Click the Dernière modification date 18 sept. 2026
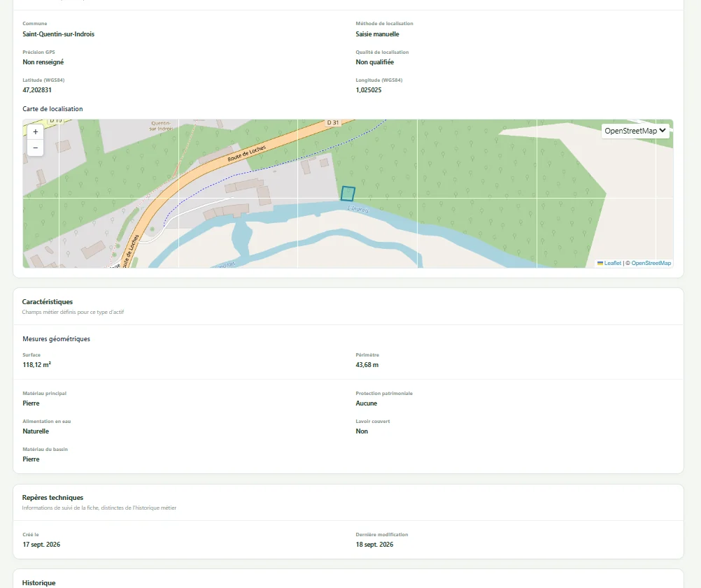Image resolution: width=701 pixels, height=588 pixels. point(375,544)
